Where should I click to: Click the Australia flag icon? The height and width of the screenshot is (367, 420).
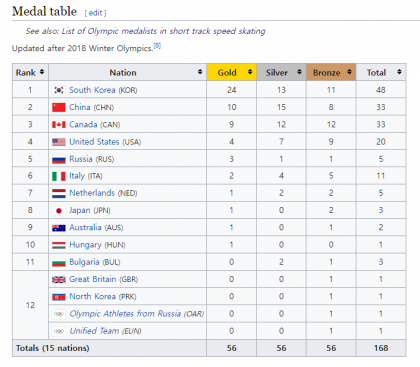point(59,228)
